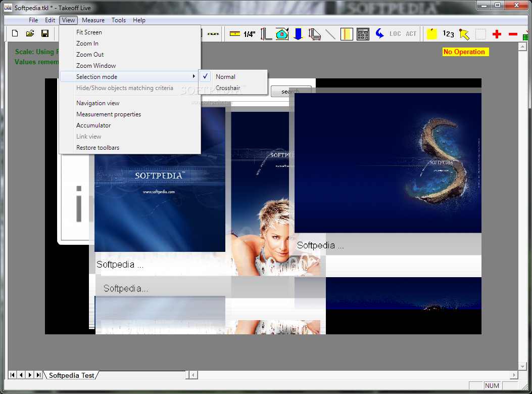Click the 1/4" scale icon

click(250, 34)
